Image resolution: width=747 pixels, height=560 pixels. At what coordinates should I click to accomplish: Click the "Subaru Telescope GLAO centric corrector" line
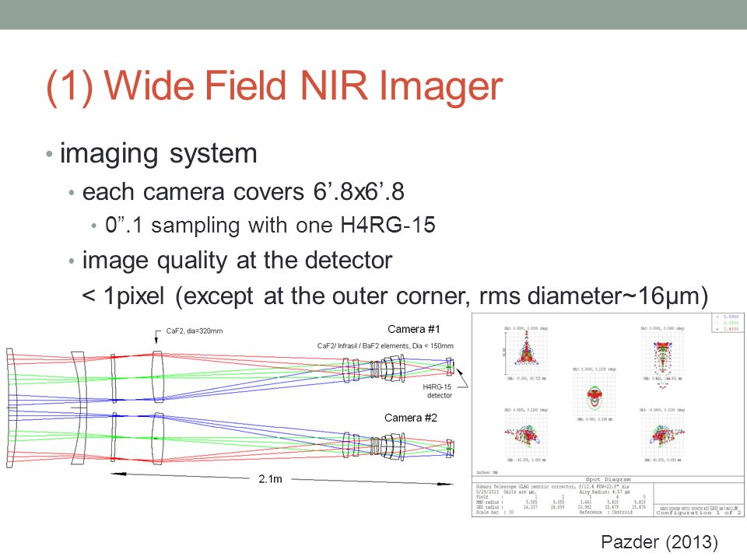[x=552, y=487]
